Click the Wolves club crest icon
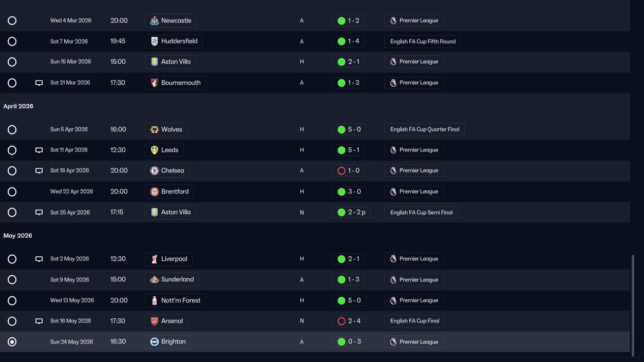Image resolution: width=644 pixels, height=362 pixels. tap(154, 129)
